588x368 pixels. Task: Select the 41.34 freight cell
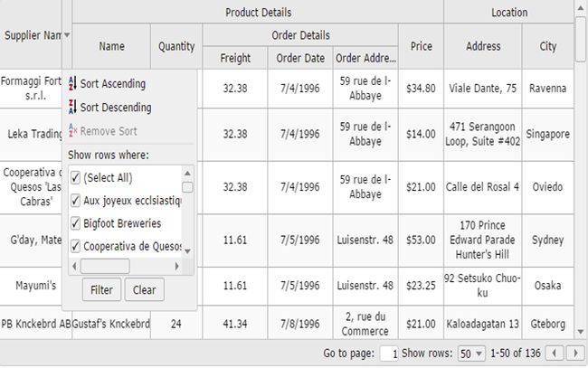235,324
